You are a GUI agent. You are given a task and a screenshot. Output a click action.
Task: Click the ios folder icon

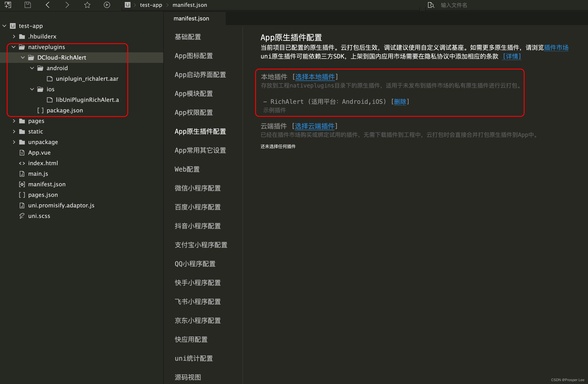pyautogui.click(x=40, y=89)
